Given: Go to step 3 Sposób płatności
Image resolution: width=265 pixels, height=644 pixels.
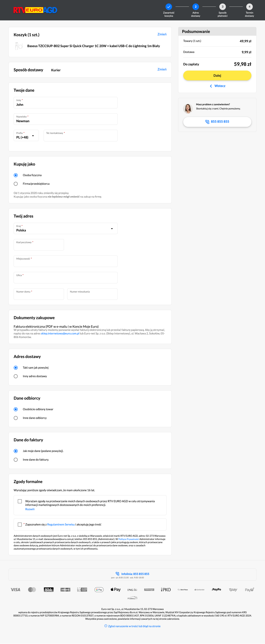Looking at the screenshot, I should pos(222,7).
